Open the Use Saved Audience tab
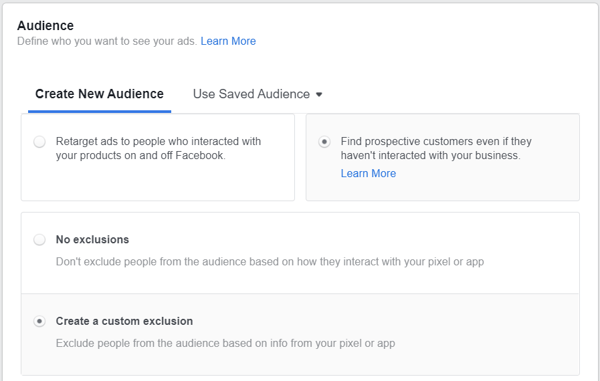 coord(258,94)
